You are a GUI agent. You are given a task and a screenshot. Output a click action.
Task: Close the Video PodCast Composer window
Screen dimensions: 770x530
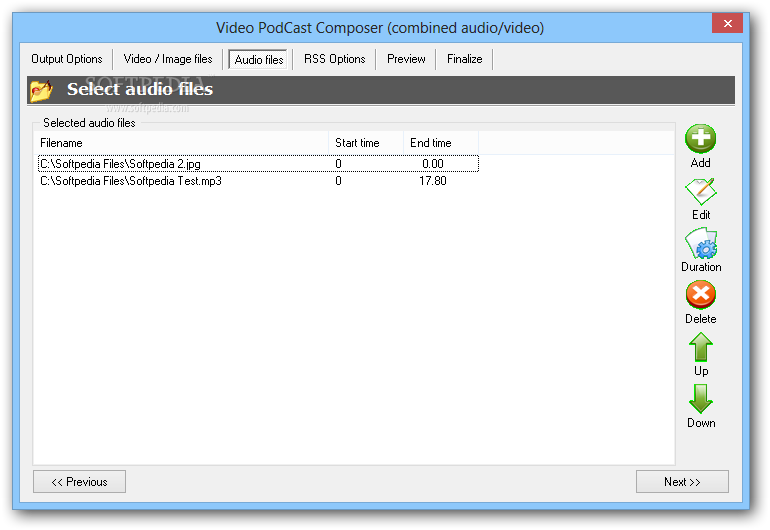pyautogui.click(x=728, y=23)
